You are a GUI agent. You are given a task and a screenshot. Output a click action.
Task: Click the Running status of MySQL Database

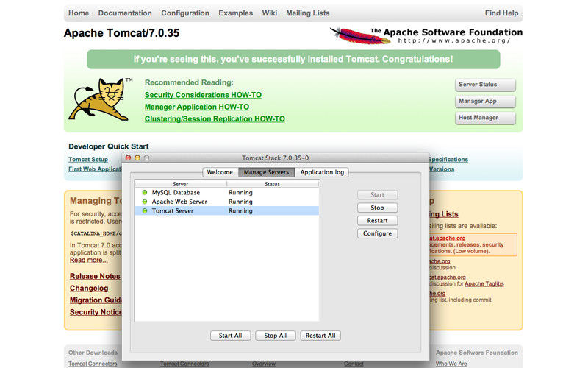click(240, 192)
